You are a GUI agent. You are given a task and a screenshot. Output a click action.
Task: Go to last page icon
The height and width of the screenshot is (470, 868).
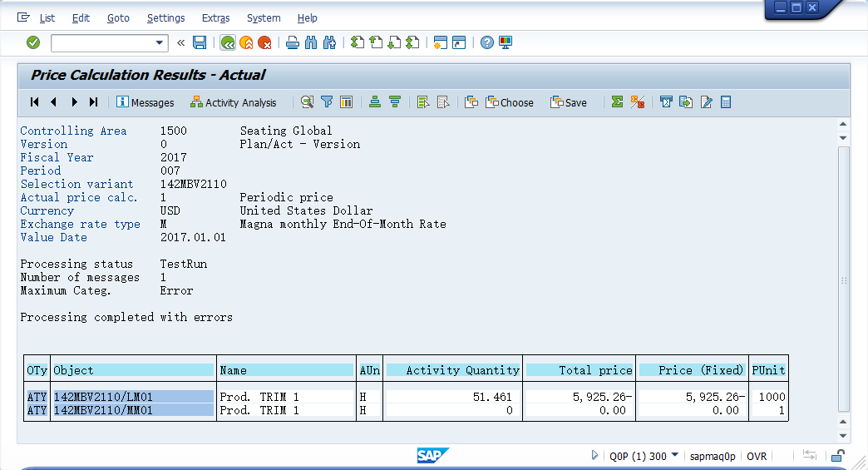click(412, 42)
